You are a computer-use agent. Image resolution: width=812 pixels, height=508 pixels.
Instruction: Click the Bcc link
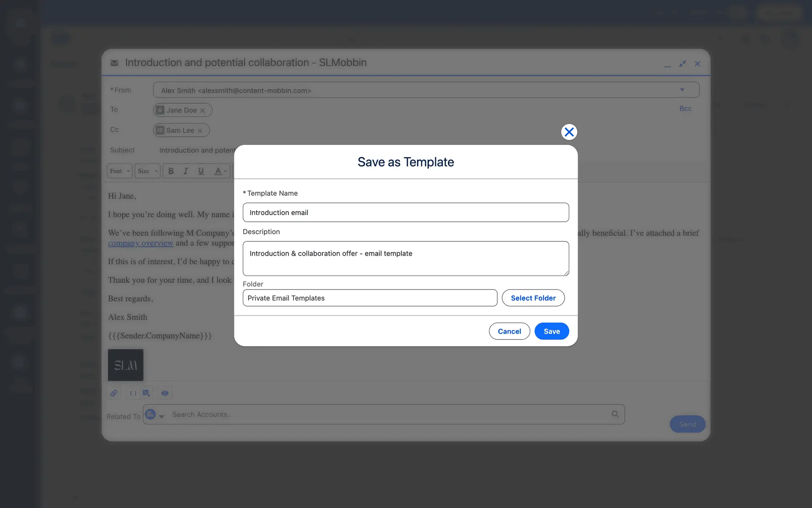point(685,109)
